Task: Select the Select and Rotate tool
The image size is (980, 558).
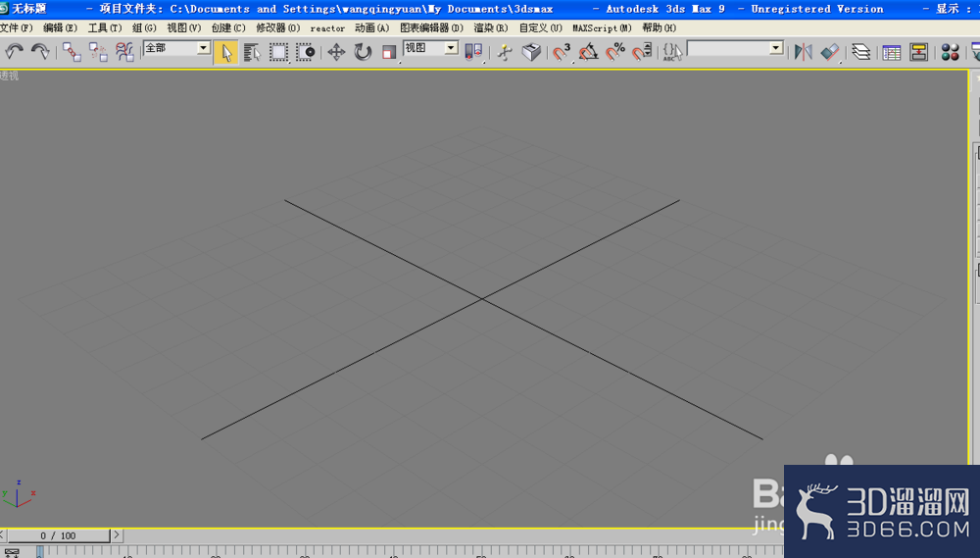Action: coord(363,52)
